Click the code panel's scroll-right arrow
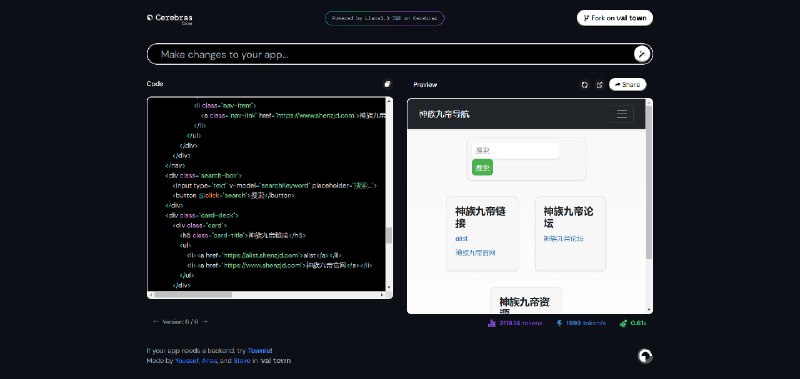 pyautogui.click(x=382, y=295)
